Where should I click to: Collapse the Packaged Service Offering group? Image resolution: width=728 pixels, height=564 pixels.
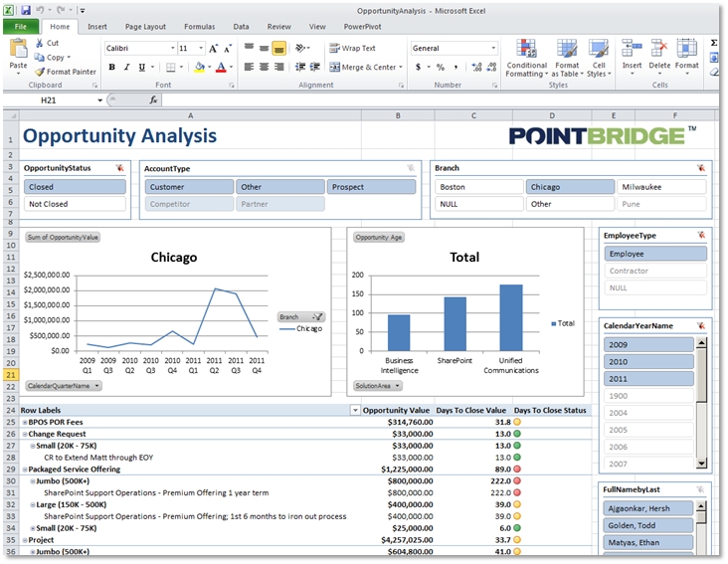coord(25,470)
